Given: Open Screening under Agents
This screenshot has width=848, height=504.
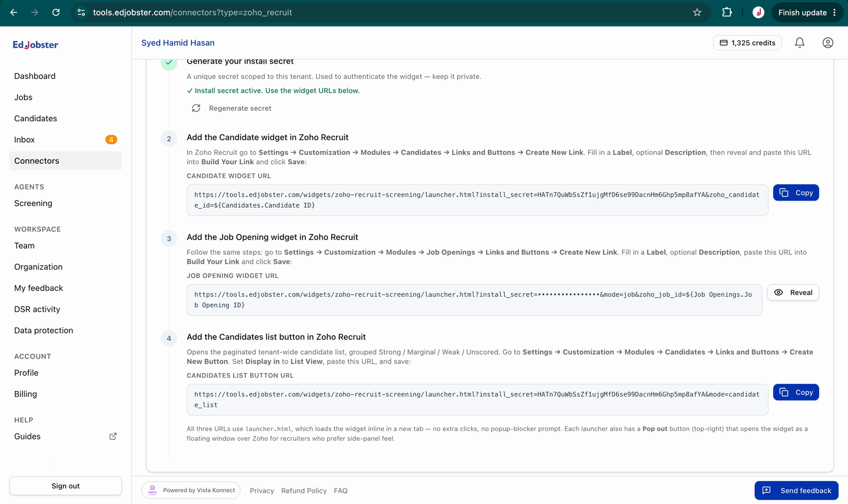Looking at the screenshot, I should pyautogui.click(x=66, y=203).
